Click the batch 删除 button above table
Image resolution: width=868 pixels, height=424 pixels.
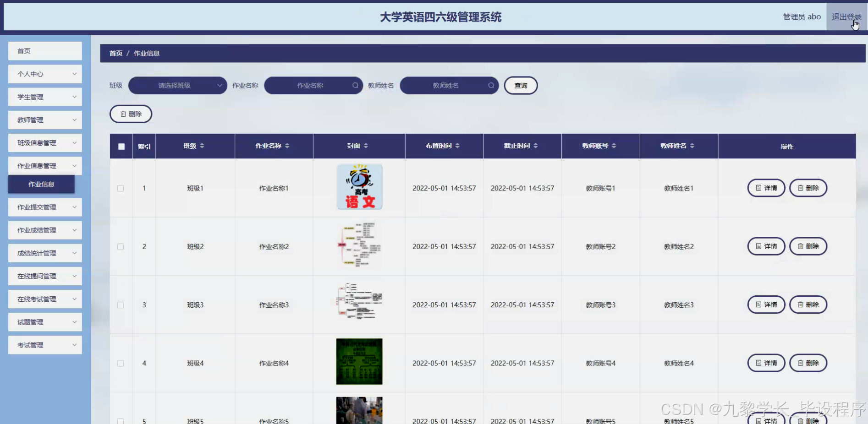[131, 114]
